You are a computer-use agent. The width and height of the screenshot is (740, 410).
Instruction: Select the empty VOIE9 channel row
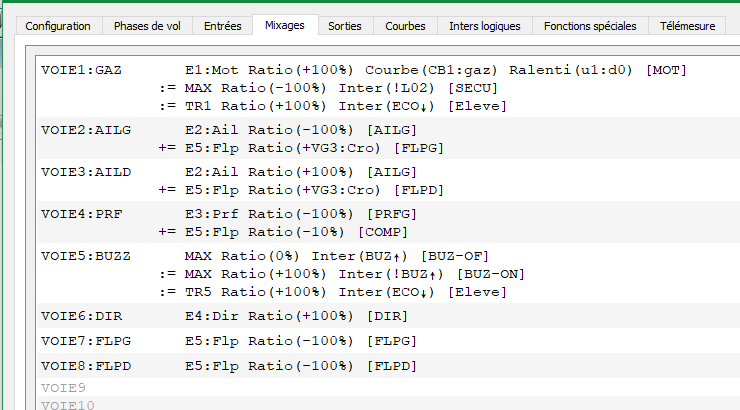coord(388,388)
